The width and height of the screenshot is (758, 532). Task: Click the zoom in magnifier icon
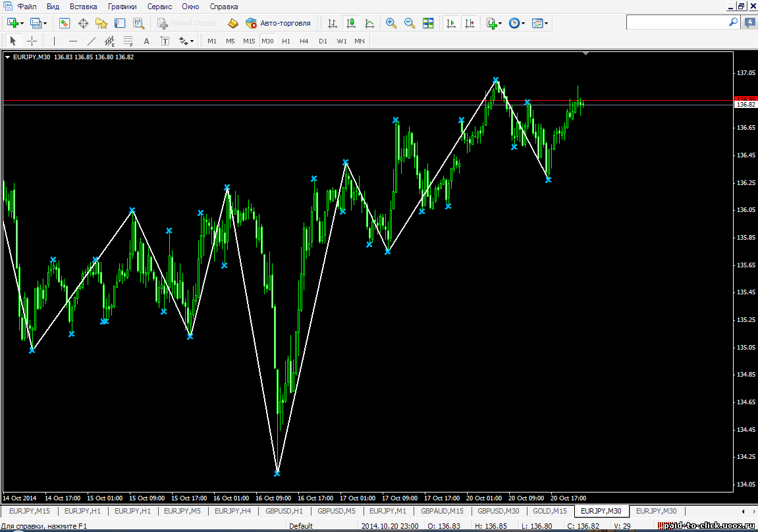[x=391, y=23]
